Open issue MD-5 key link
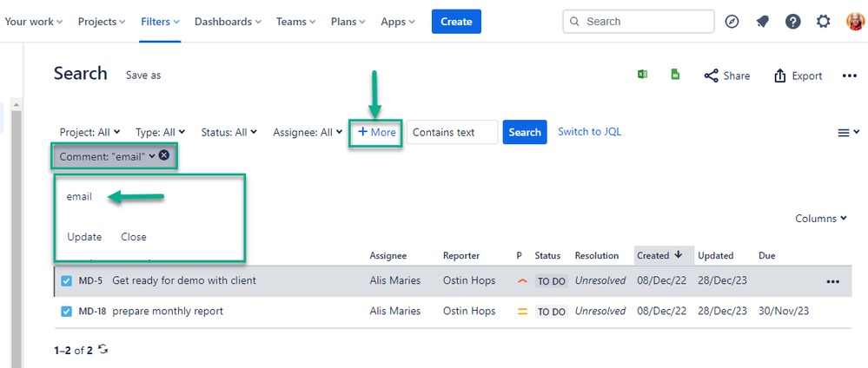868x368 pixels. point(90,280)
